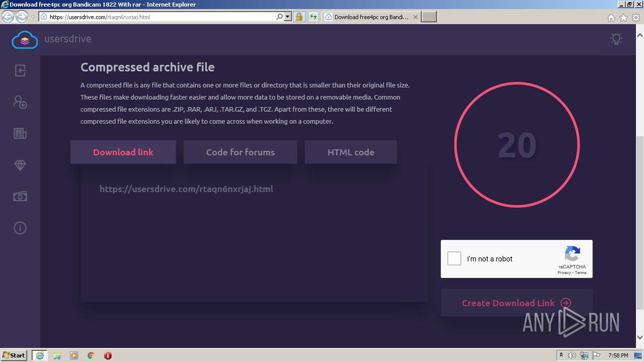Click the volume speaker tray icon
Viewport: 644px width, 362px height.
pos(572,355)
